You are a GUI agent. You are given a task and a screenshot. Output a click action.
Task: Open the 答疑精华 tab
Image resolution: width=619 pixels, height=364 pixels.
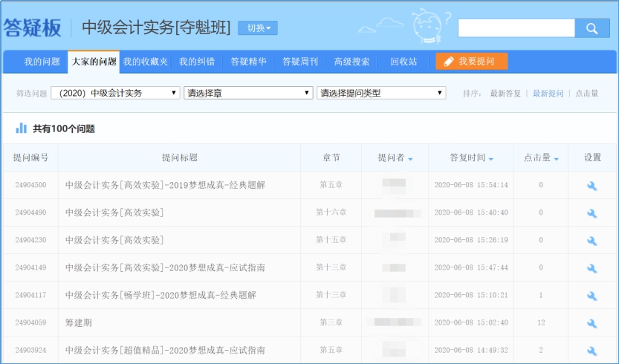248,62
